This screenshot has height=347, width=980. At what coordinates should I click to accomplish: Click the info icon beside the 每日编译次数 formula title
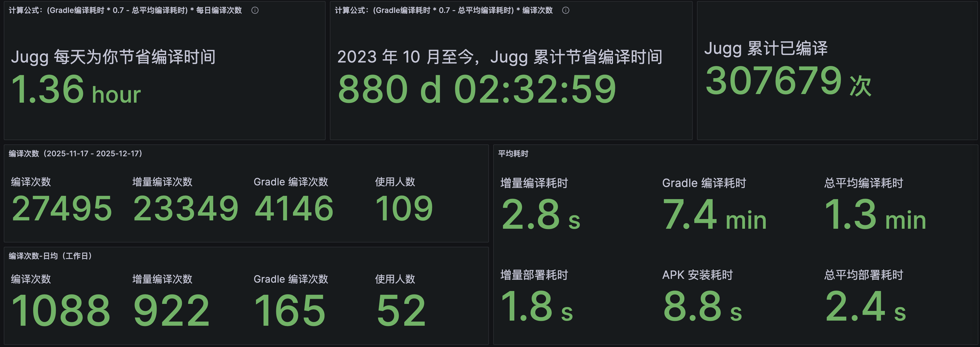pos(255,10)
